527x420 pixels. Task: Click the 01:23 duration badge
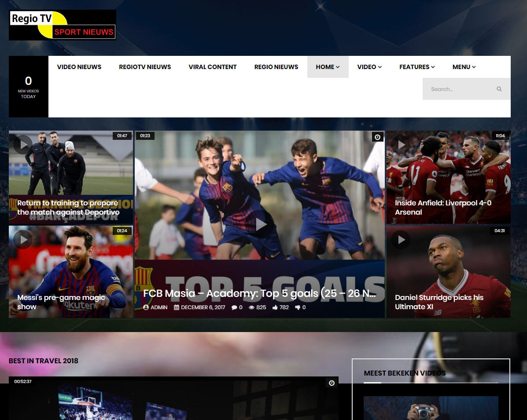pos(145,135)
